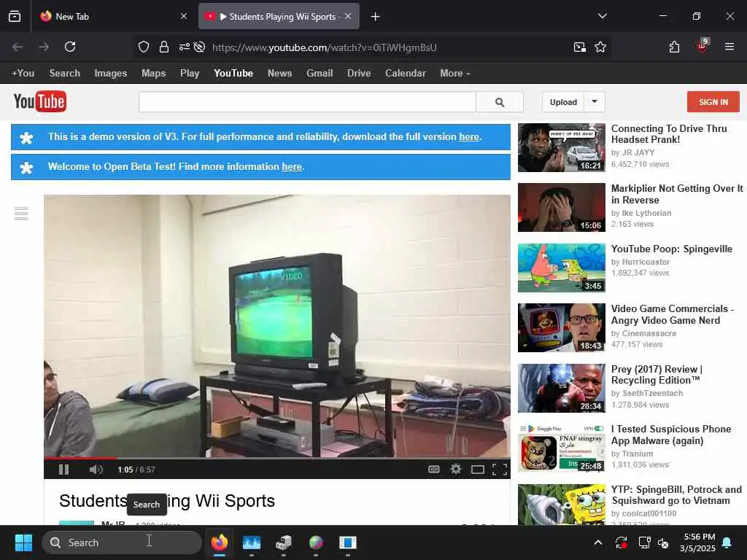Open Video Game Commercials Angry Nerd title
Screen dimensions: 747x560
click(x=672, y=314)
